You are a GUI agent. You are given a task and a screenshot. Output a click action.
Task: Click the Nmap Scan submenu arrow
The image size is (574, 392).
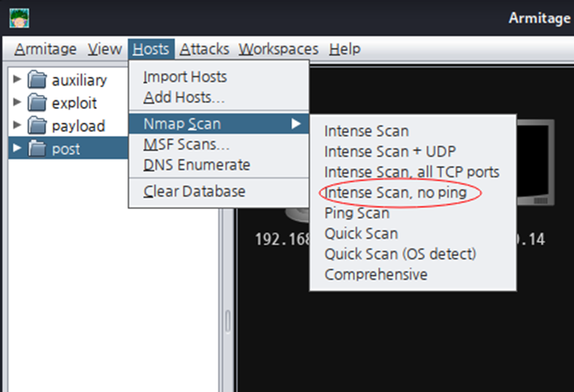295,124
